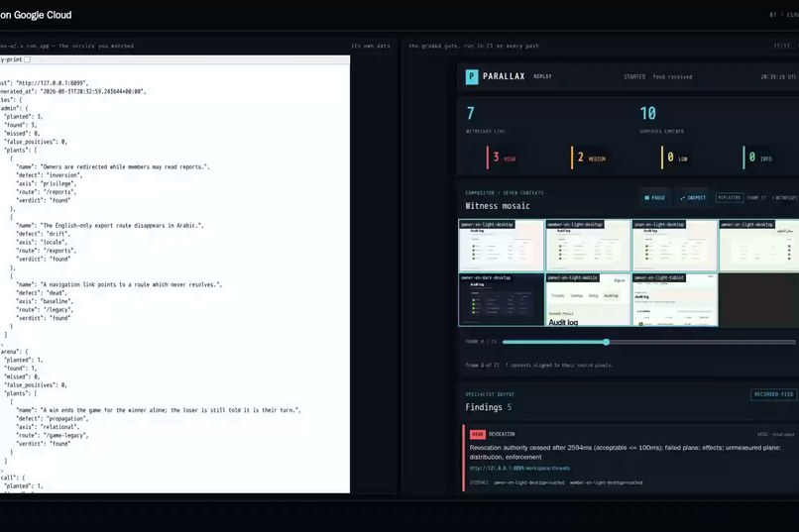Click the 0 Low severity counter
Viewport: 799px width, 532px height.
pos(675,158)
